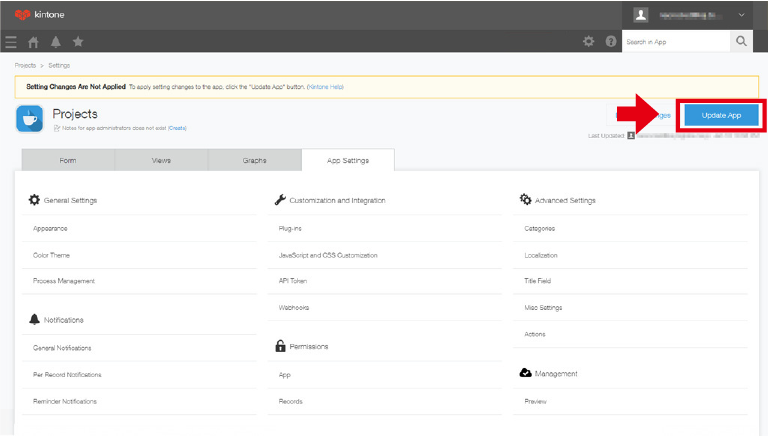The image size is (769, 436).
Task: Click the Permissions lock icon
Action: click(280, 346)
